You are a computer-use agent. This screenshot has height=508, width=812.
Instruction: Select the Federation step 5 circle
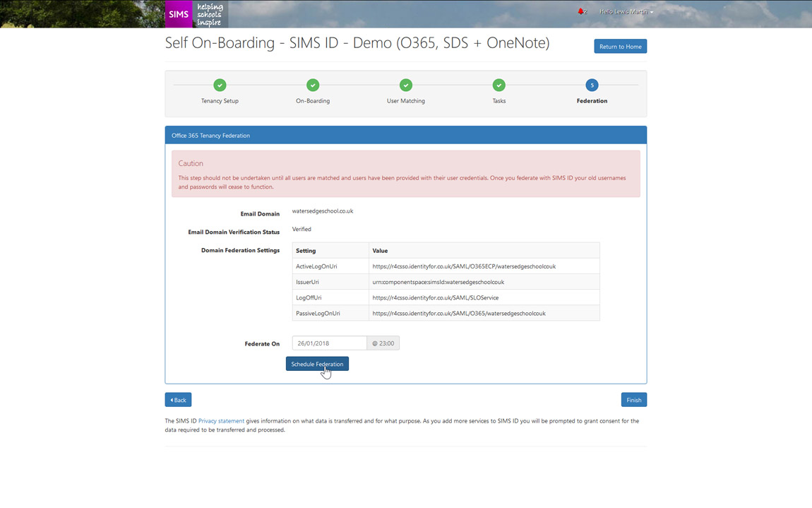(592, 85)
